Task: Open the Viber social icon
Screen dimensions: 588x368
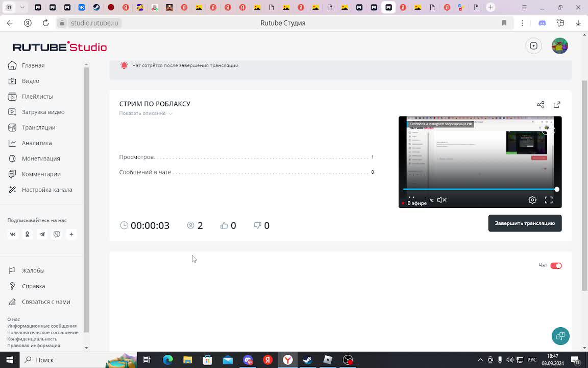Action: tap(57, 234)
